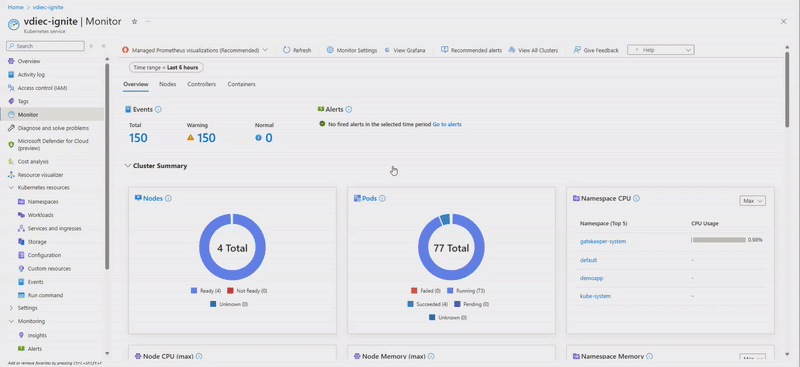Screen dimensions: 800x367
Task: Click the Pods card title link
Action: click(x=369, y=199)
